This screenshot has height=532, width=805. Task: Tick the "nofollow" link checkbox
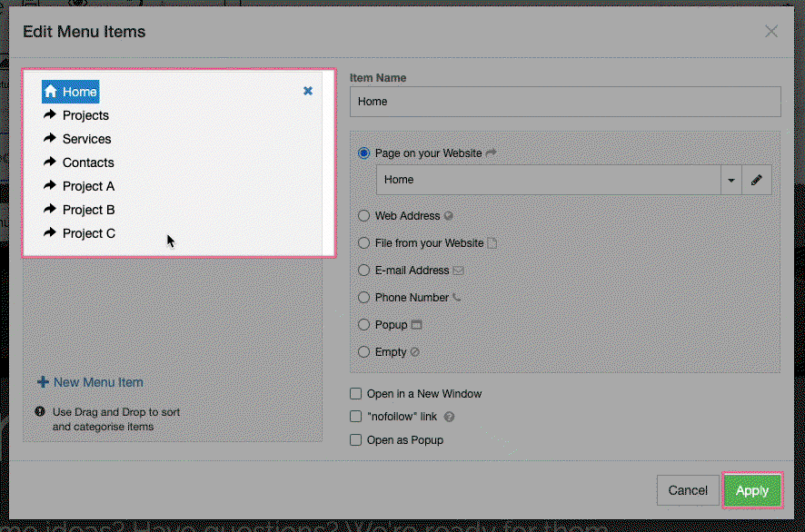(x=355, y=416)
